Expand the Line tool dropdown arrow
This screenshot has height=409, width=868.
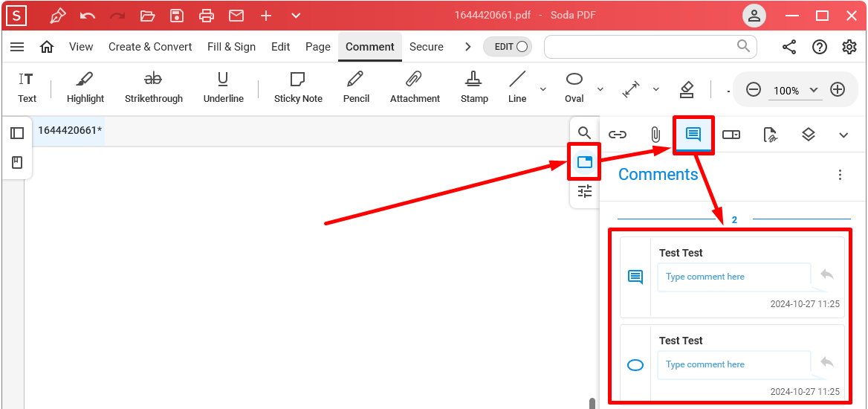[x=543, y=88]
